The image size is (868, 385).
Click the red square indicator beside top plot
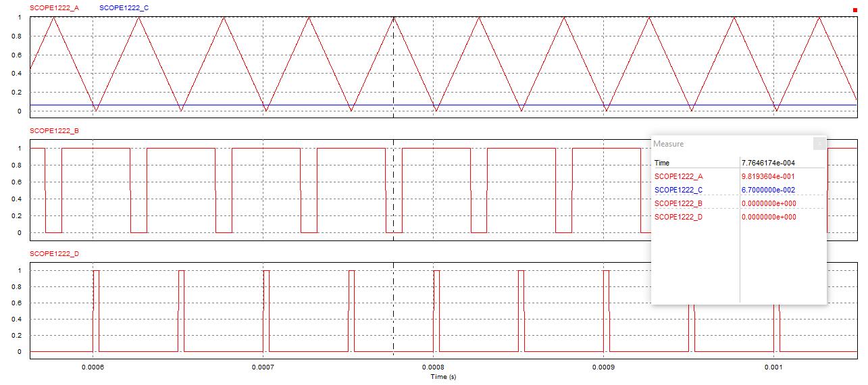(854, 9)
